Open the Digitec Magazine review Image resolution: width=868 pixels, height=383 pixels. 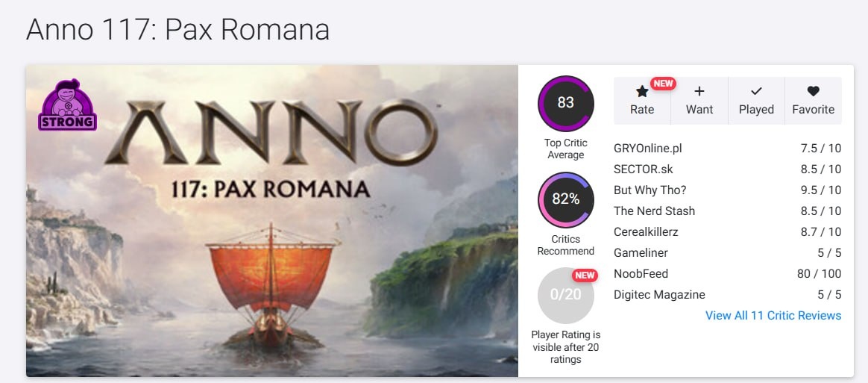(659, 294)
